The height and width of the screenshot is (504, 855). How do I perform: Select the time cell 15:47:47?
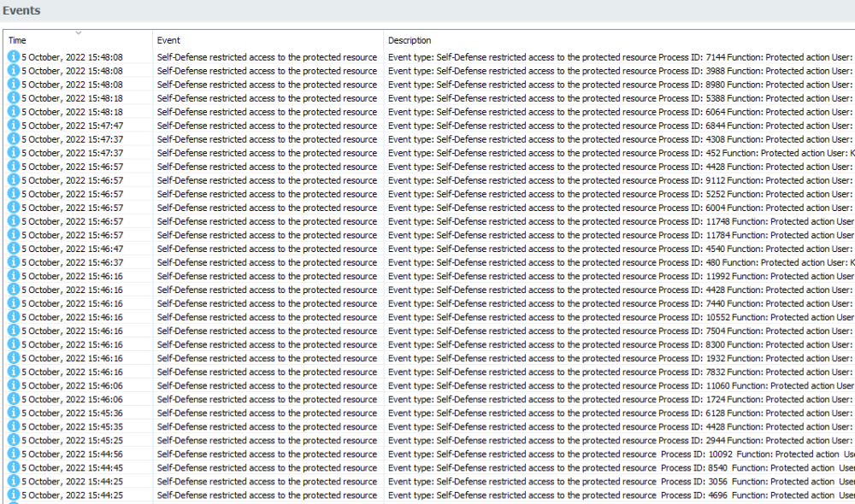coord(72,126)
